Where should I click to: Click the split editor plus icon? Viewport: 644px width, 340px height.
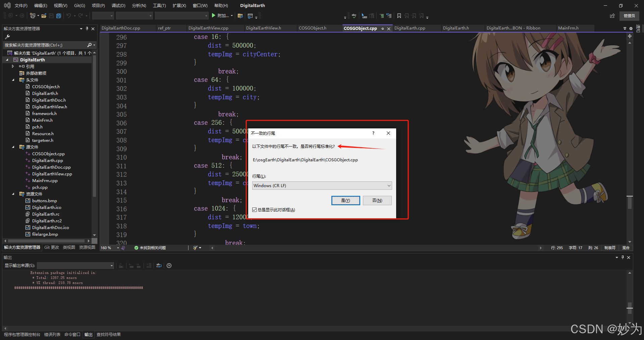pyautogui.click(x=630, y=36)
